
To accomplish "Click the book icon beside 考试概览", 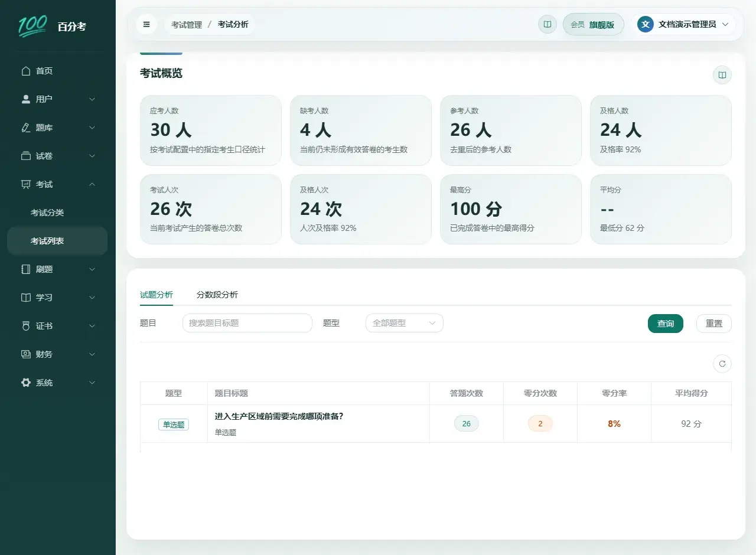I will [722, 75].
